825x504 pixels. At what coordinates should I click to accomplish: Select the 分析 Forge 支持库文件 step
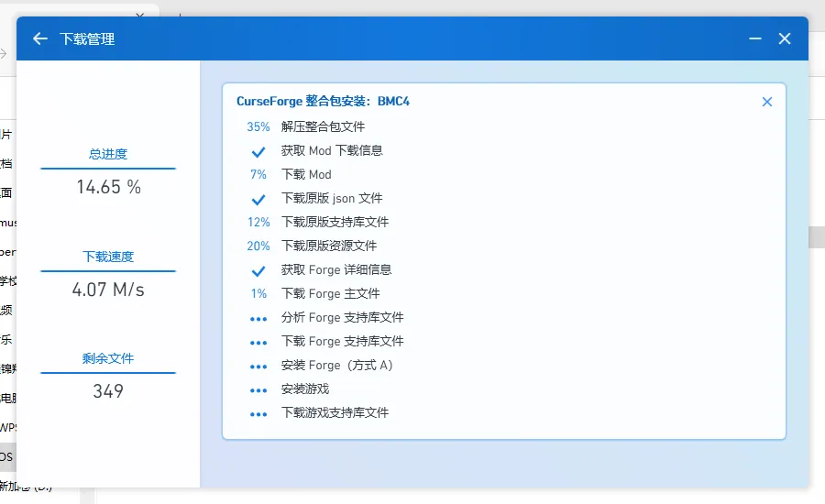[343, 317]
